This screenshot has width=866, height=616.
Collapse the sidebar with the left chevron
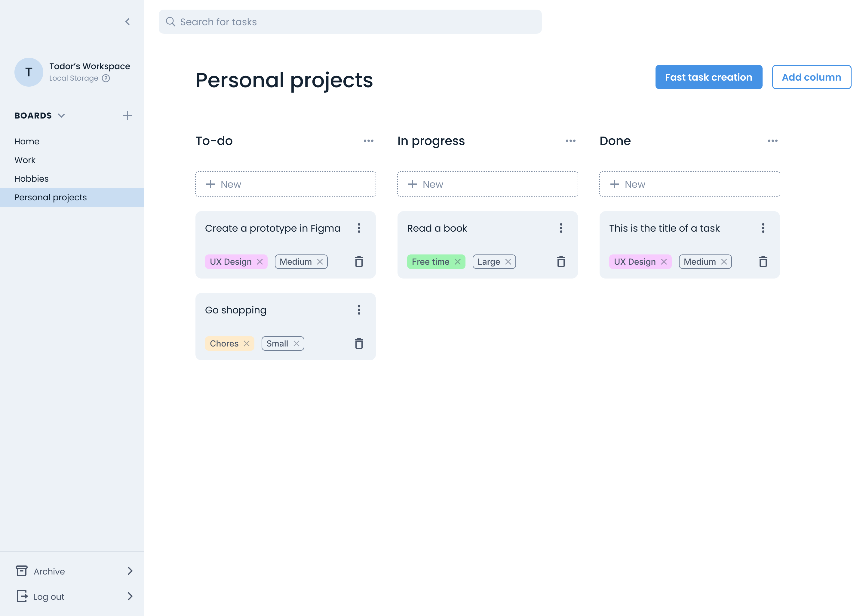(x=127, y=22)
